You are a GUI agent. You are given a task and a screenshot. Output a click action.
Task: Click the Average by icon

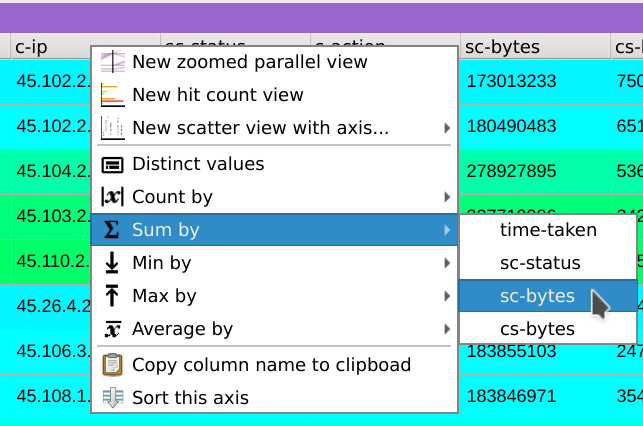click(x=113, y=329)
